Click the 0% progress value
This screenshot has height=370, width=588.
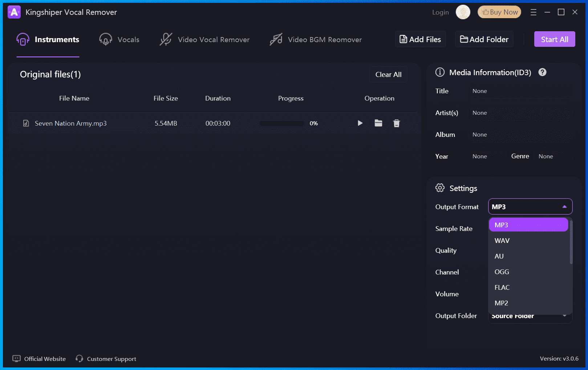(314, 123)
